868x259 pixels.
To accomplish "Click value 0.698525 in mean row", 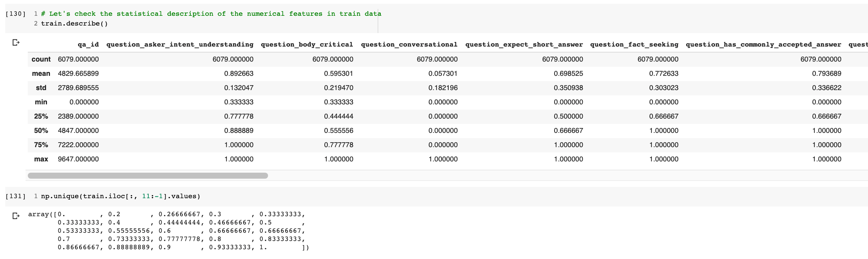I will pyautogui.click(x=568, y=74).
